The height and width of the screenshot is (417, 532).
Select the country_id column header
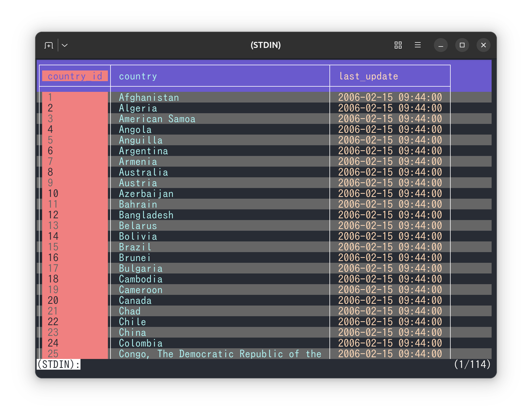(75, 76)
